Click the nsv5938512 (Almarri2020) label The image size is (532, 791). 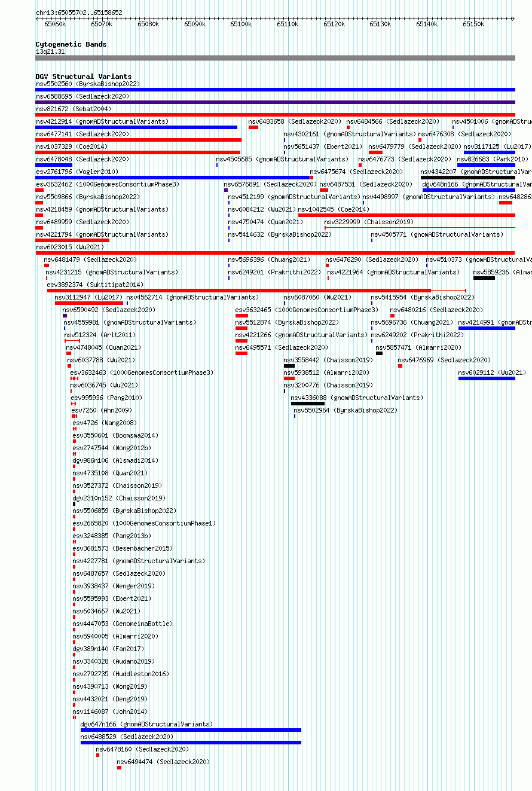[x=327, y=372]
